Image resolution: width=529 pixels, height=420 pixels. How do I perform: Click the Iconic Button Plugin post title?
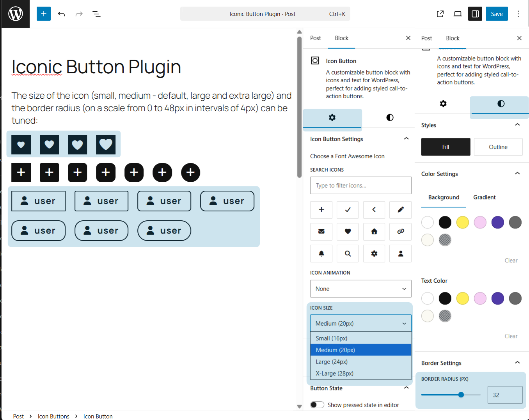pyautogui.click(x=96, y=67)
